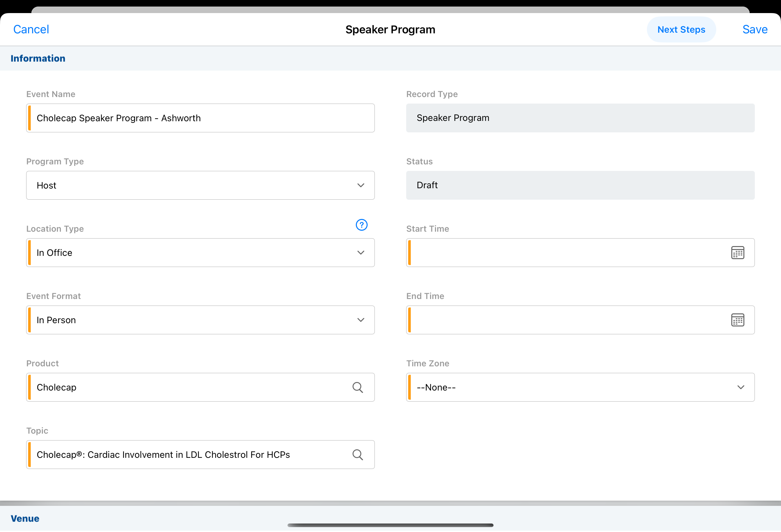Screen dimensions: 781x532
Task: Select the Information section header
Action: click(x=38, y=58)
